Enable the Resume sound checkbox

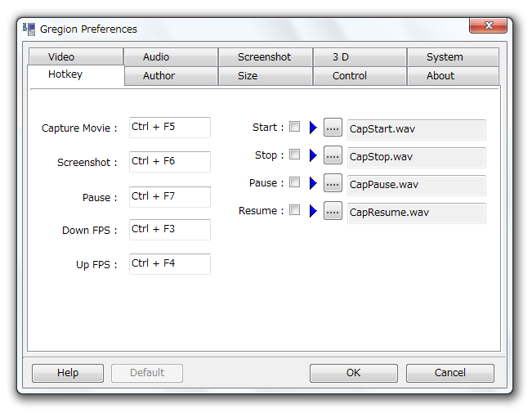pyautogui.click(x=294, y=210)
